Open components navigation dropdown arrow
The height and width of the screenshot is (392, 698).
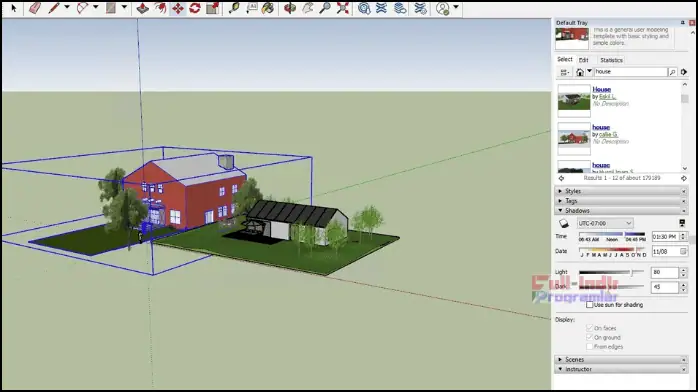pos(589,71)
